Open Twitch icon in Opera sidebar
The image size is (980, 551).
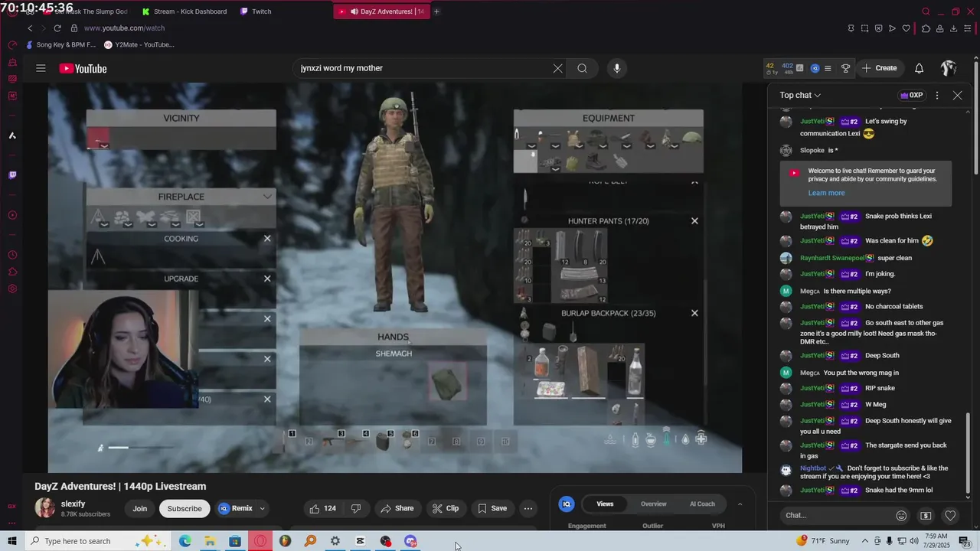coord(12,175)
